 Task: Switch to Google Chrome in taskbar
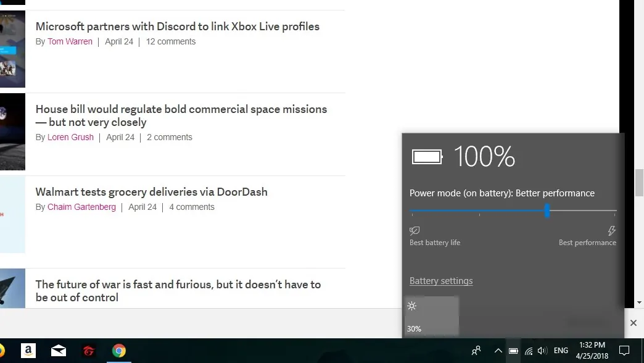coord(118,351)
